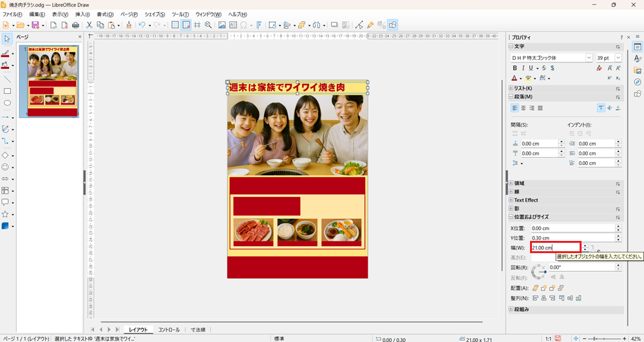Open the ヘルプ(H) menu
Screen dimensions: 644x342
tap(238, 14)
